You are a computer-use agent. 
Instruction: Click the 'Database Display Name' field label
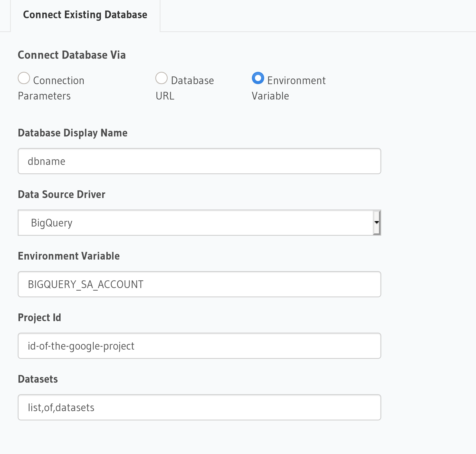73,133
